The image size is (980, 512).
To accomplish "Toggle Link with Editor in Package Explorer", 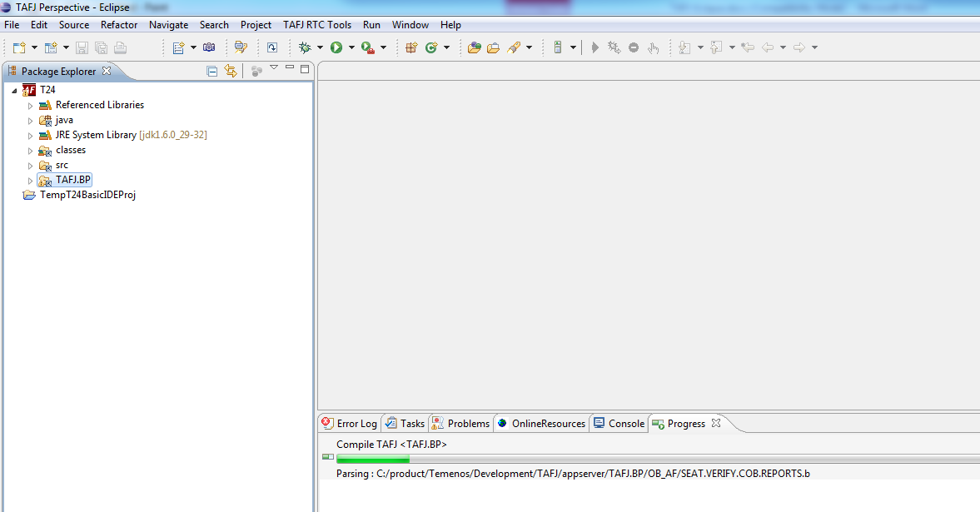I will 231,72.
